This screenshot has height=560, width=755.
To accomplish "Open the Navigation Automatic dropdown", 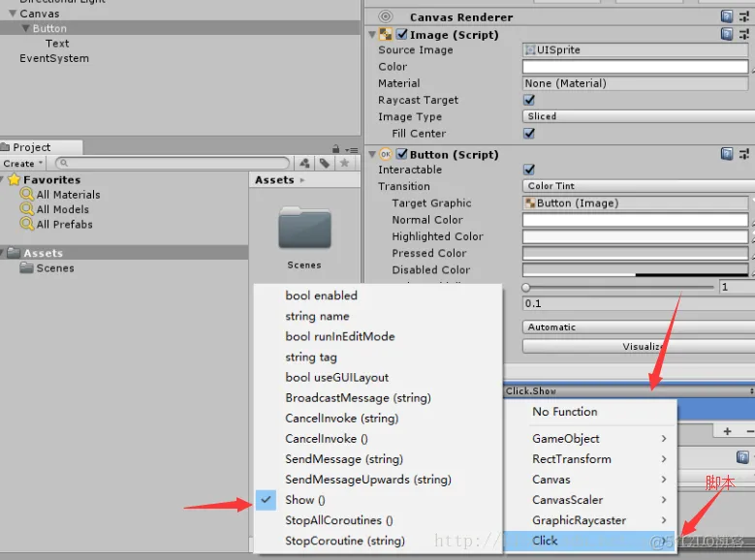I will pos(639,327).
